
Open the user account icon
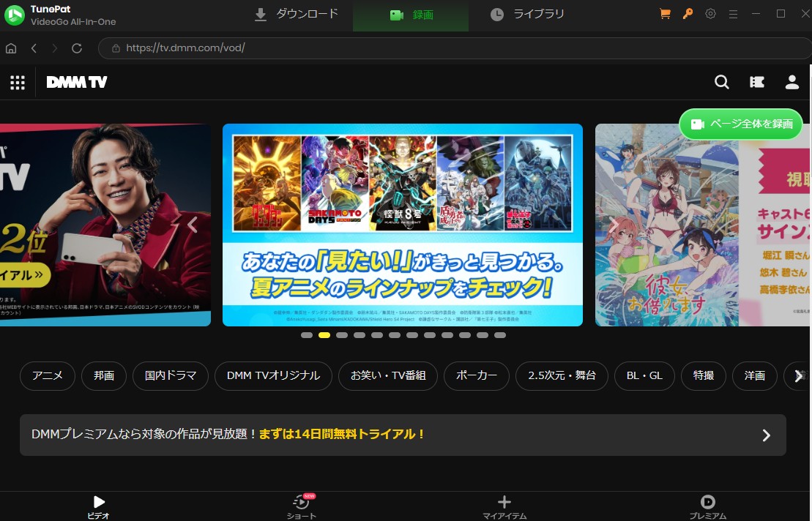(x=791, y=82)
